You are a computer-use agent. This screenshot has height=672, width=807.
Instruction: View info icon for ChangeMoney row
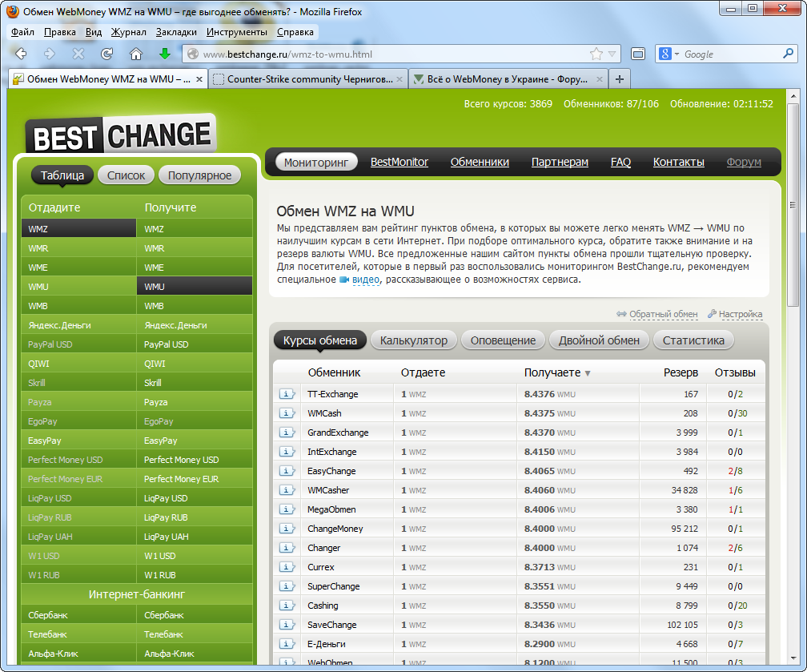(x=287, y=529)
